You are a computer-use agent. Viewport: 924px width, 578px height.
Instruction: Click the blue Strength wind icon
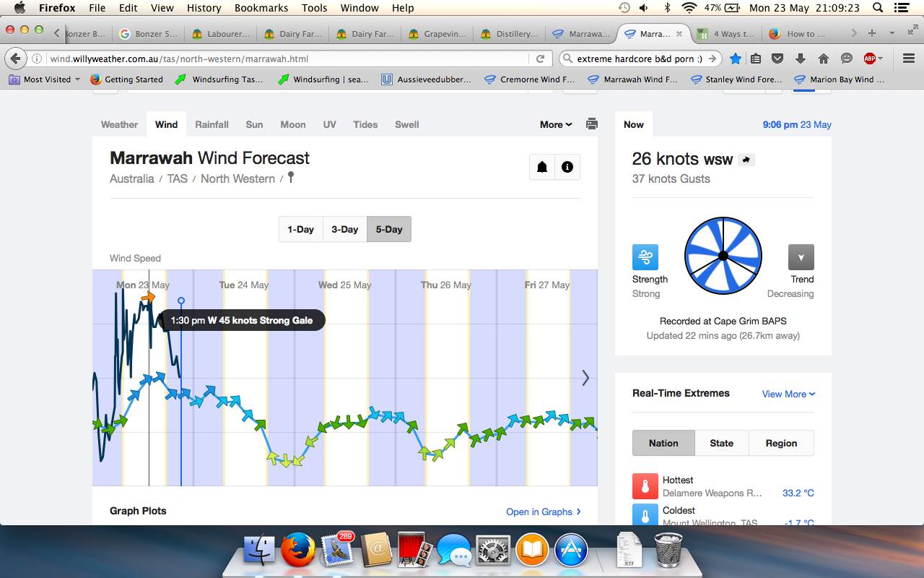pyautogui.click(x=645, y=257)
